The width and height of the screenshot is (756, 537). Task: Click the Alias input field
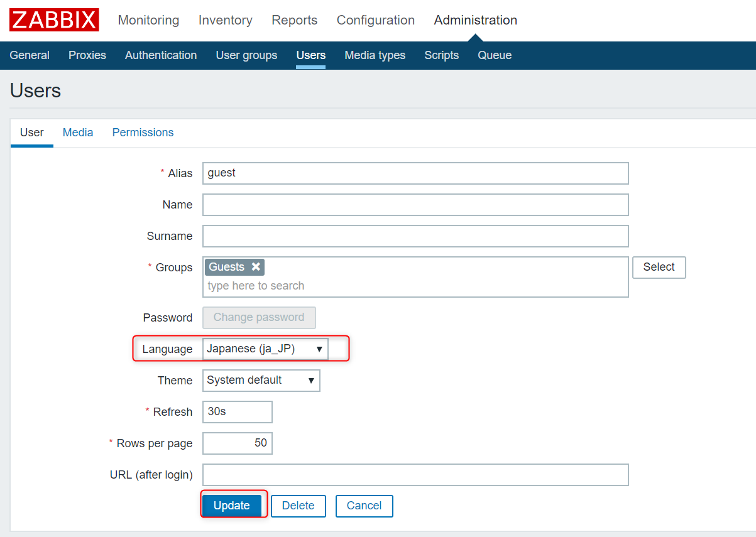[415, 173]
